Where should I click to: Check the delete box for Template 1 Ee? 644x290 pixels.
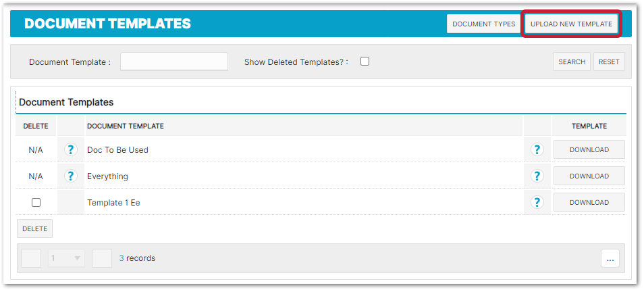point(36,202)
